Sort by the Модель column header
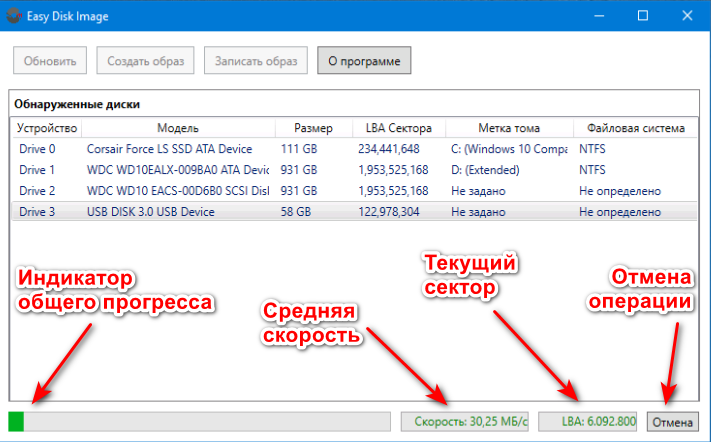 [x=178, y=128]
